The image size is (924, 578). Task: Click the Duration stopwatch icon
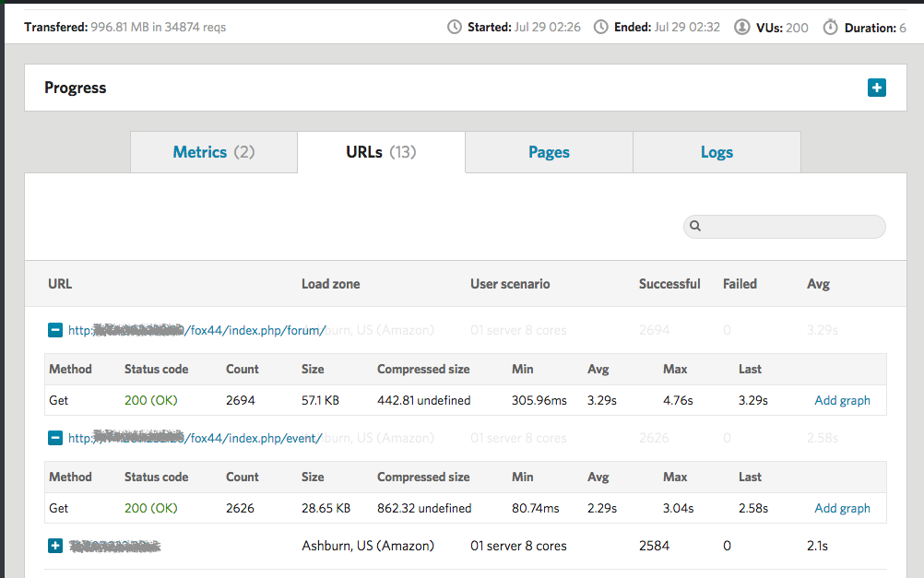tap(831, 28)
